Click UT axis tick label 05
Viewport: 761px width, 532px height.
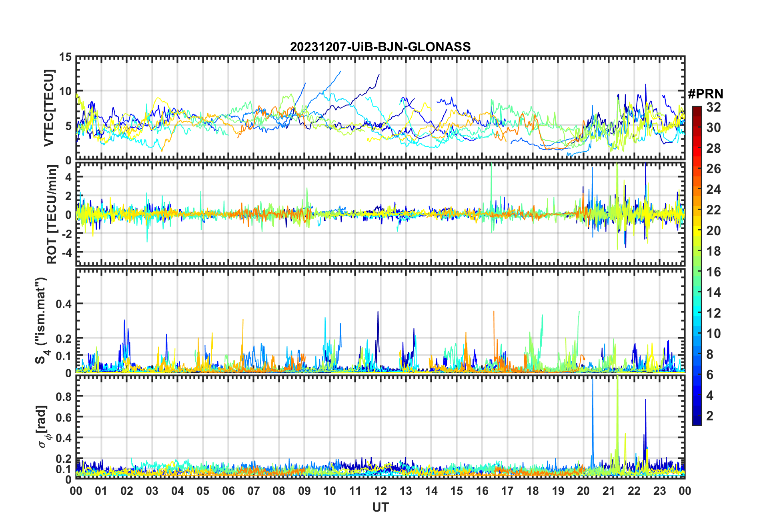tap(203, 491)
